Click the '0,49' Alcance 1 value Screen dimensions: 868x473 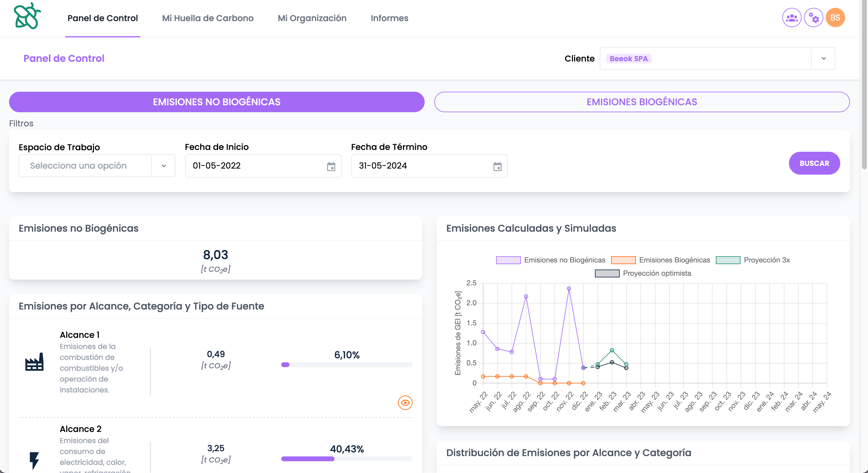216,354
